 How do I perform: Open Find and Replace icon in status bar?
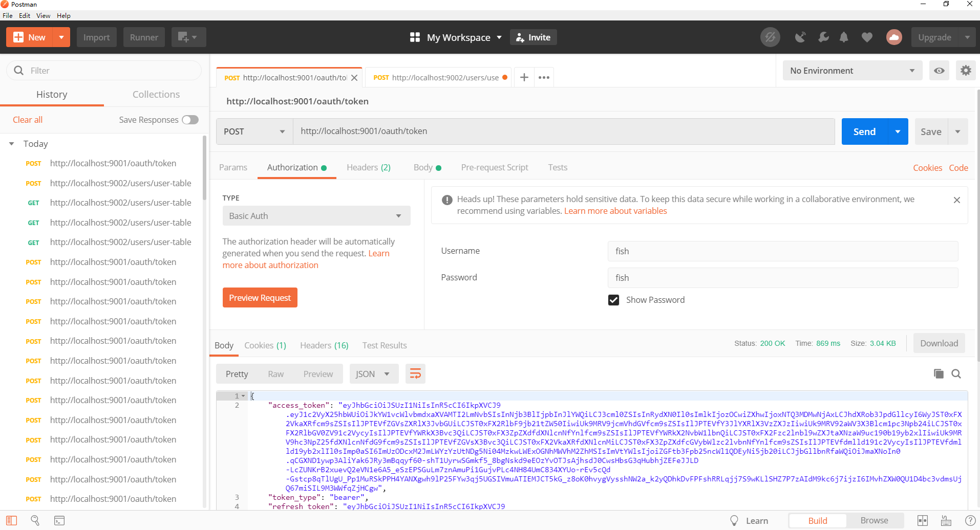35,520
